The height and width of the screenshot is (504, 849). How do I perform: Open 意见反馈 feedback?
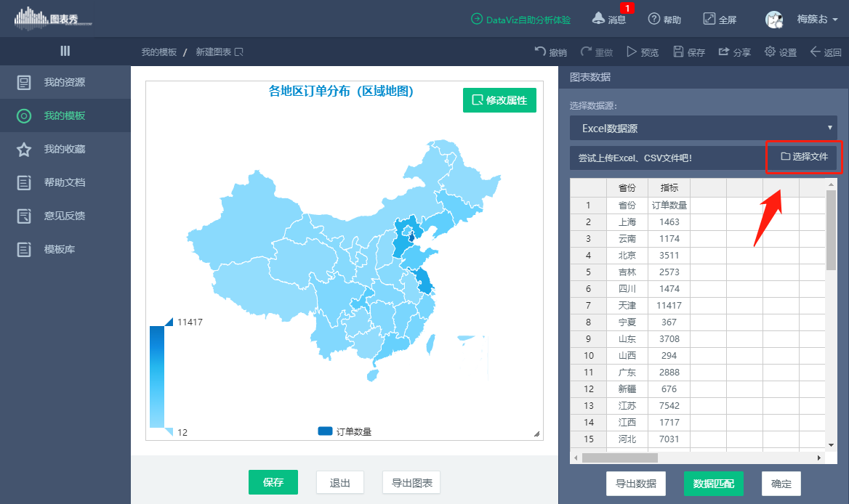pos(65,216)
